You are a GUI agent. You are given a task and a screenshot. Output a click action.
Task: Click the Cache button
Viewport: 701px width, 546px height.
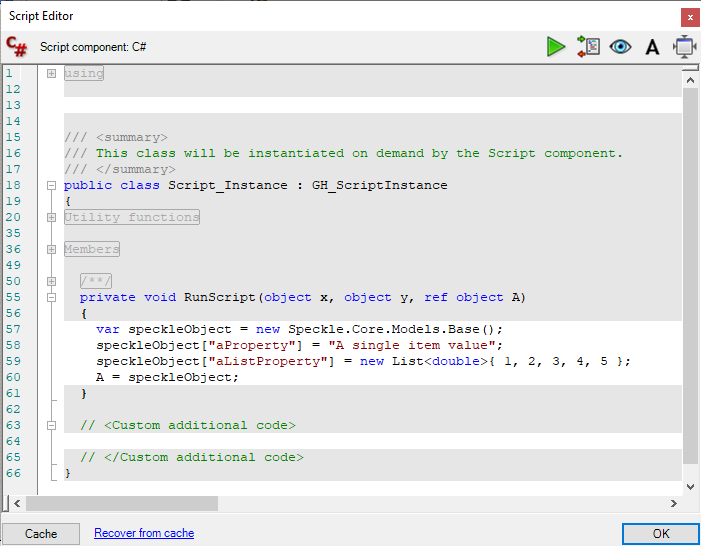pyautogui.click(x=41, y=534)
